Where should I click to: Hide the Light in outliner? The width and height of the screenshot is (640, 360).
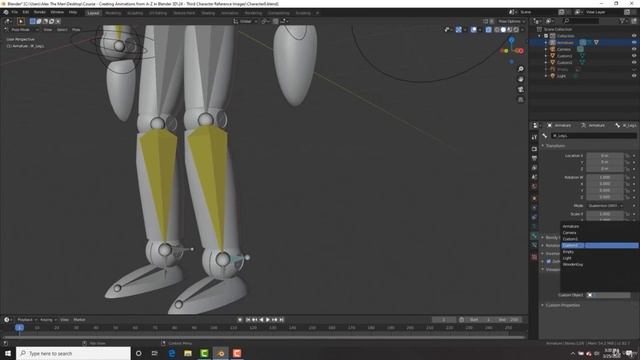634,76
